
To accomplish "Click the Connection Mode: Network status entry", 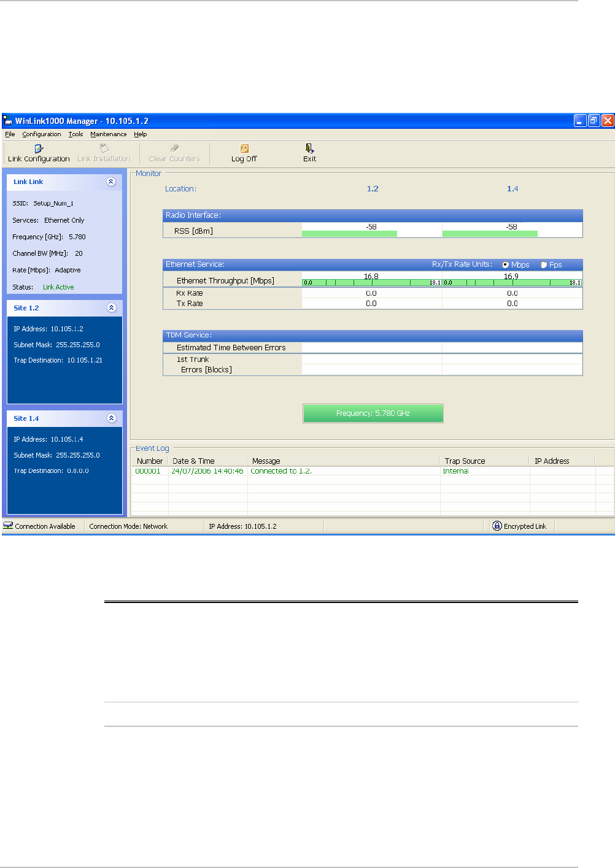I will [128, 526].
